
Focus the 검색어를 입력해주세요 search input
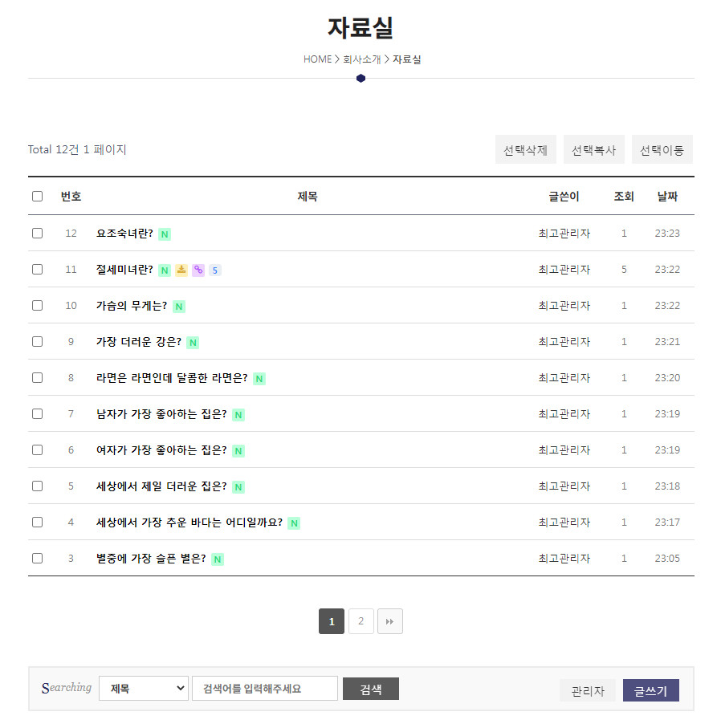264,689
